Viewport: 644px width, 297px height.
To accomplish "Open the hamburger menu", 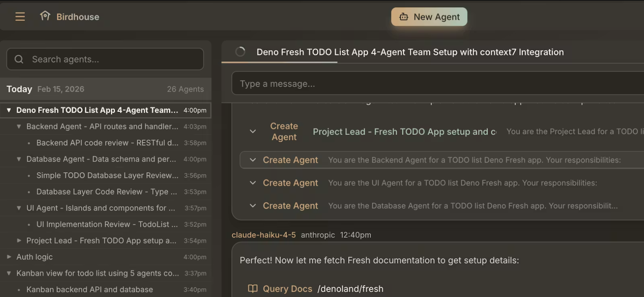I will coord(20,17).
